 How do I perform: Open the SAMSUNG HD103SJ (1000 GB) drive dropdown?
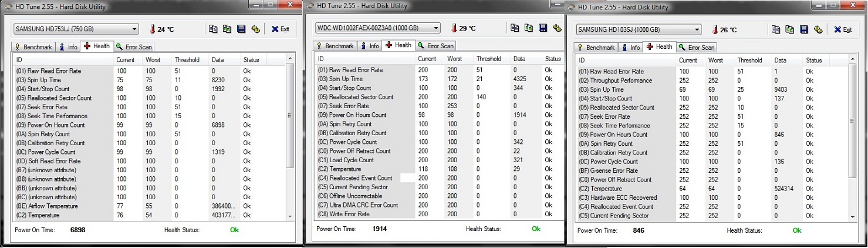coord(639,29)
